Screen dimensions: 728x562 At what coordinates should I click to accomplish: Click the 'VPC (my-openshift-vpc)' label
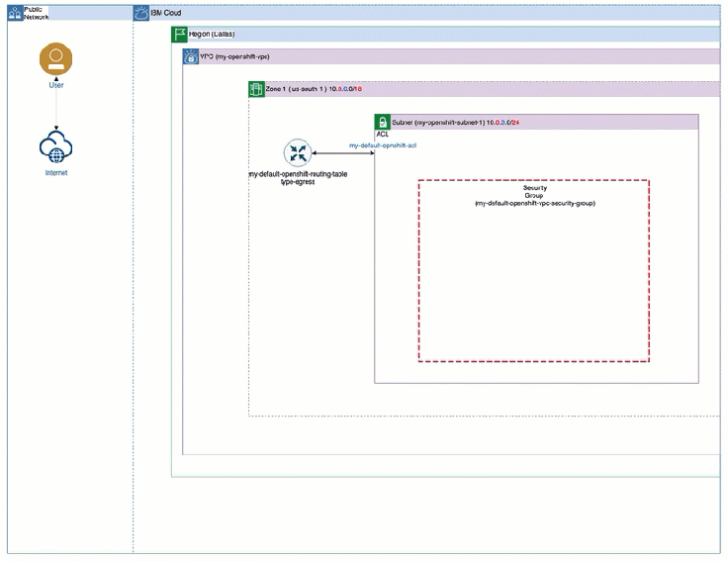coord(235,56)
